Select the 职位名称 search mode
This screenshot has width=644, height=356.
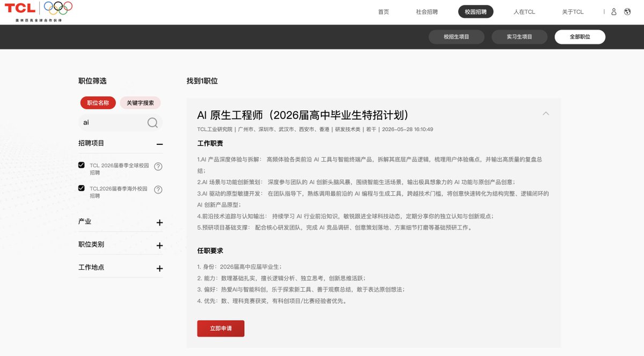coord(98,103)
